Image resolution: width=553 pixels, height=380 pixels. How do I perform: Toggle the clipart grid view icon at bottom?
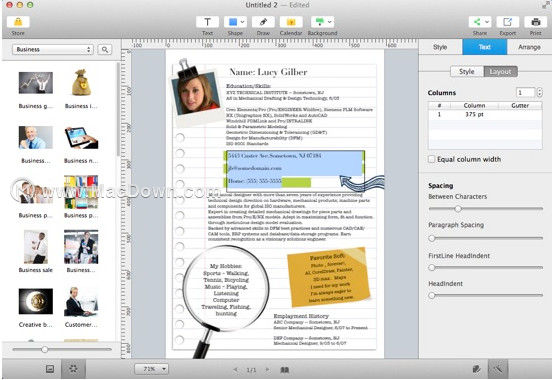(73, 369)
